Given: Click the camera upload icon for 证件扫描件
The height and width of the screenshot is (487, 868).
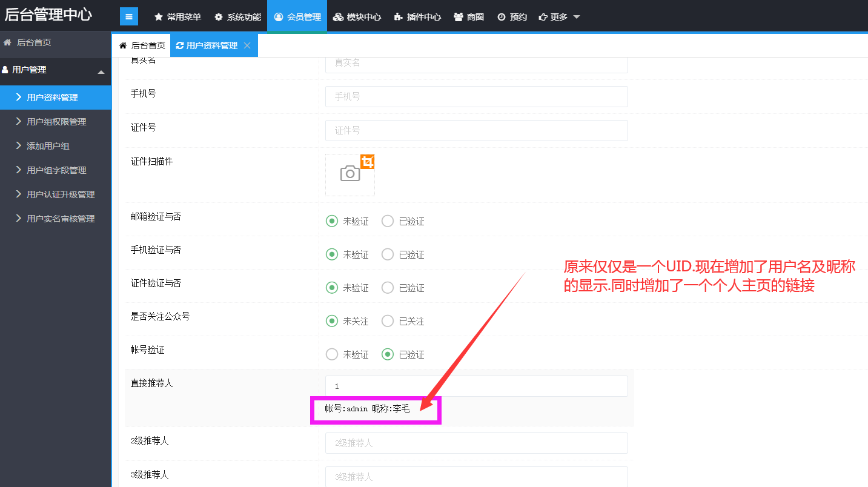Looking at the screenshot, I should [x=350, y=174].
